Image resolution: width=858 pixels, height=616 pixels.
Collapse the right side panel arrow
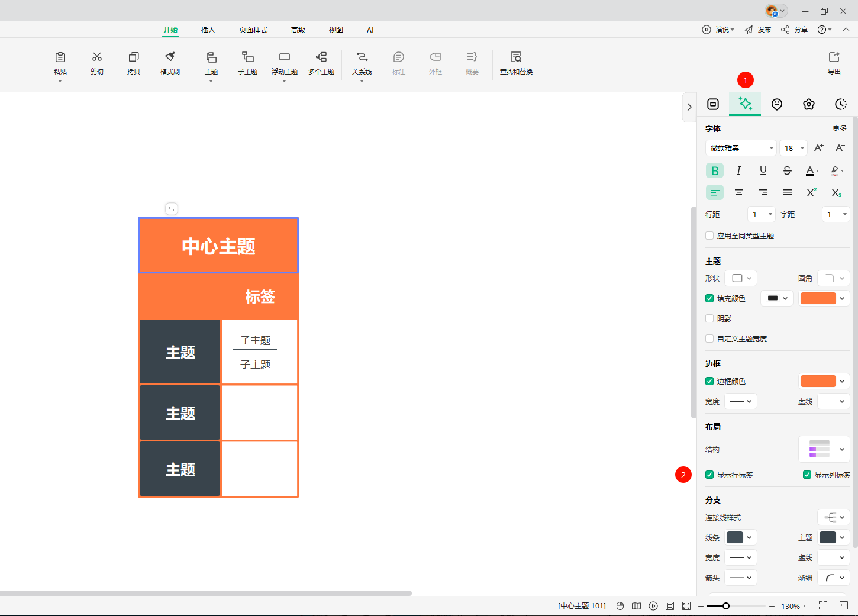[689, 107]
